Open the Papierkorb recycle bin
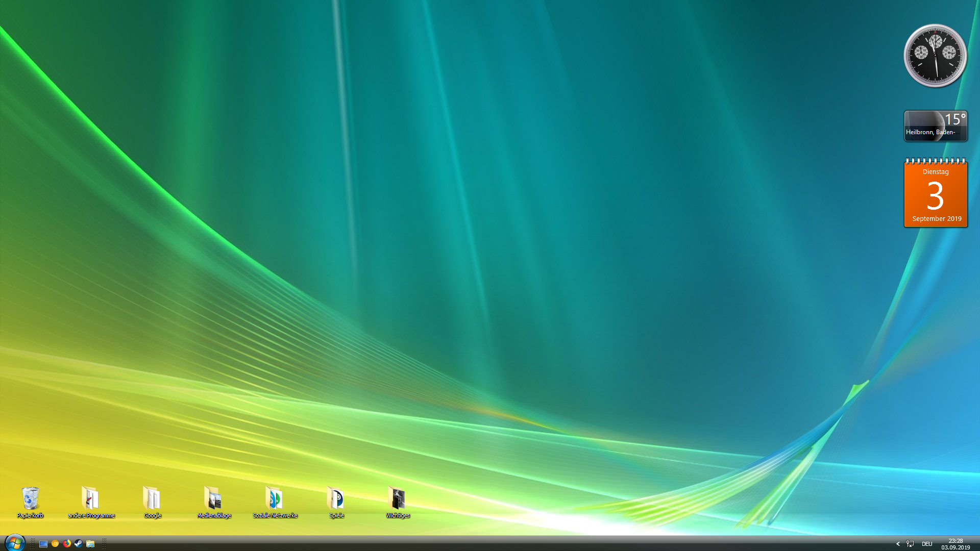The height and width of the screenshot is (551, 980). click(x=30, y=499)
